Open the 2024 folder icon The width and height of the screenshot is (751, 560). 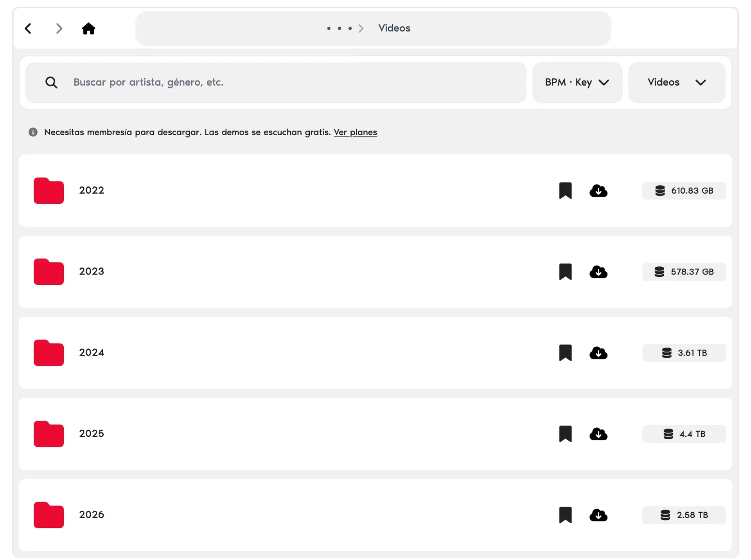click(x=49, y=353)
